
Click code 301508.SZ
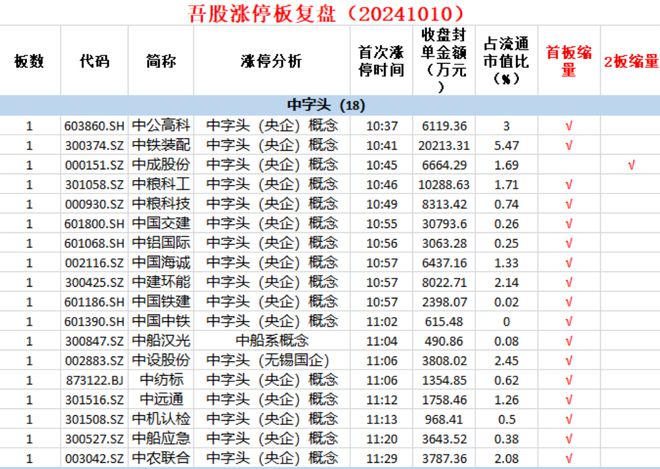(94, 420)
